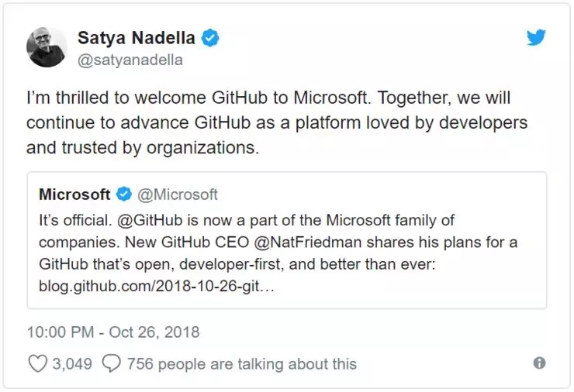The image size is (574, 392).
Task: Open replies via speech bubble icon
Action: point(111,363)
